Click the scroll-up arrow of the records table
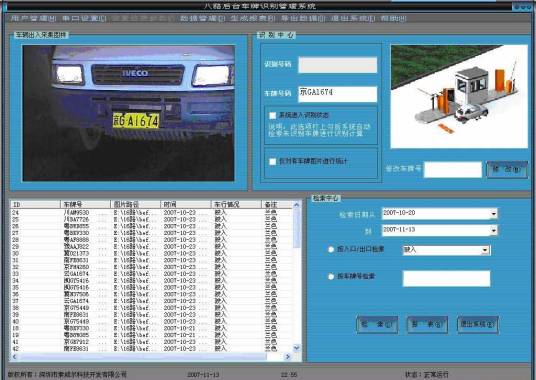 coord(296,205)
